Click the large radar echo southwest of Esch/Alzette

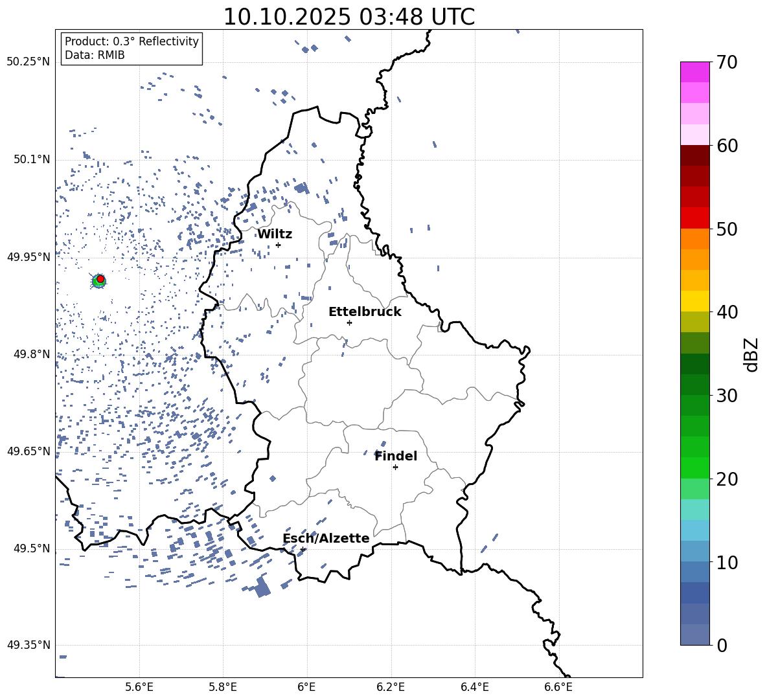click(x=262, y=587)
